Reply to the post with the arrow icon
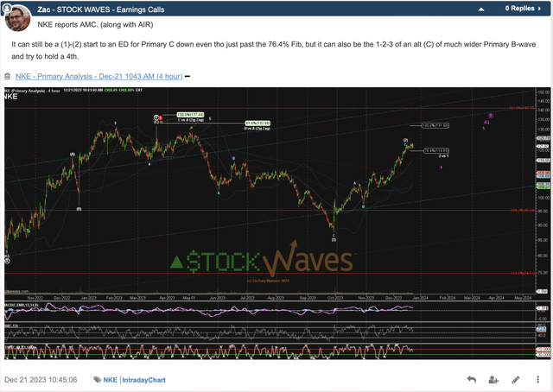This screenshot has width=553, height=392. tap(472, 380)
